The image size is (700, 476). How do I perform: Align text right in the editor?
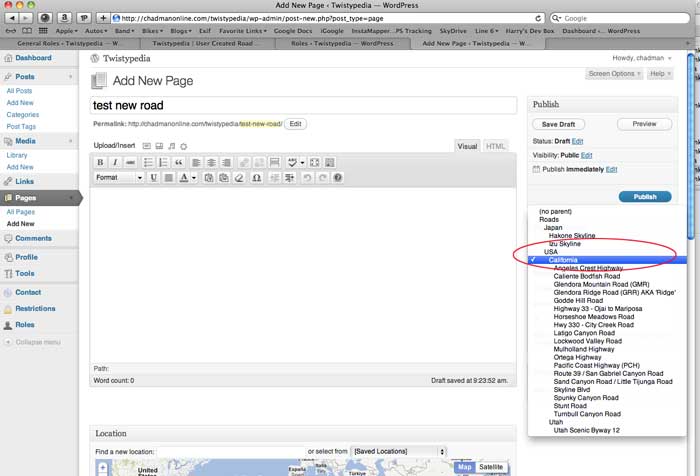(x=226, y=163)
